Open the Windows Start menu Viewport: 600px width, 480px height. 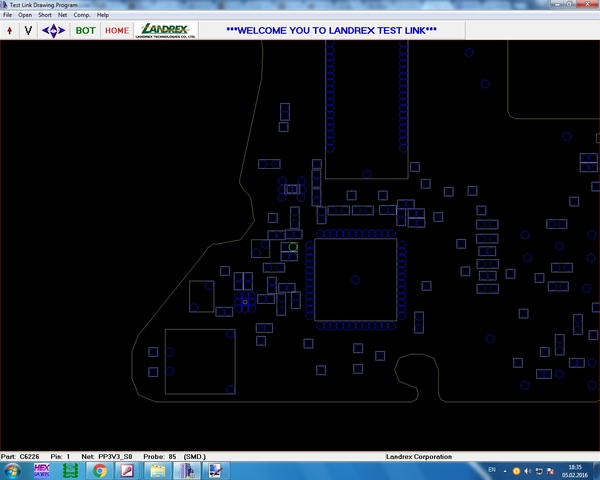13,470
